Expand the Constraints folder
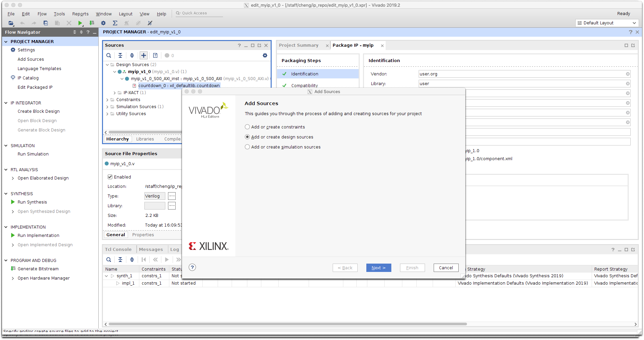Viewport: 644px width, 340px height. [107, 100]
